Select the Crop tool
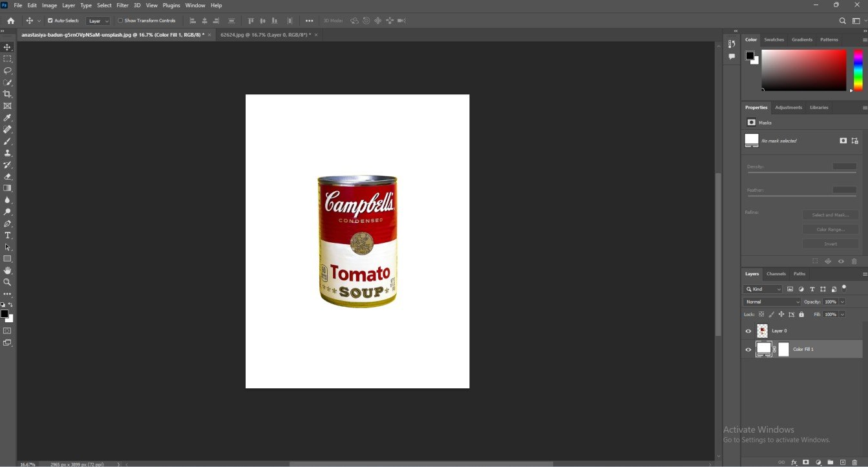 coord(8,94)
